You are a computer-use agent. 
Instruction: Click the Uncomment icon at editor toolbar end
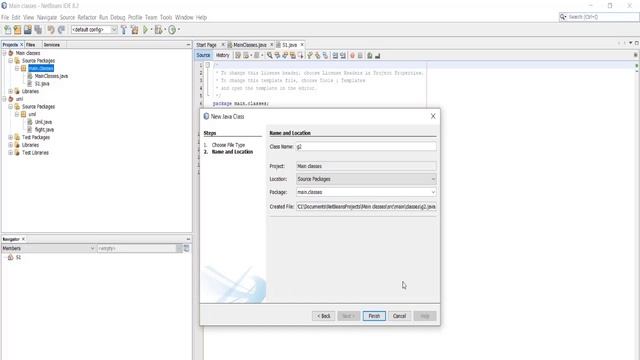pos(378,56)
